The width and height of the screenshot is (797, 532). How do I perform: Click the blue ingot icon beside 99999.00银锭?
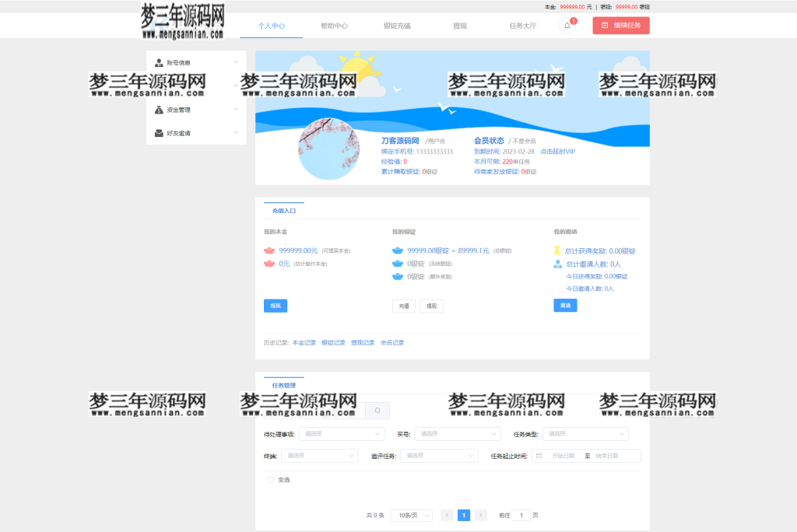tap(397, 250)
